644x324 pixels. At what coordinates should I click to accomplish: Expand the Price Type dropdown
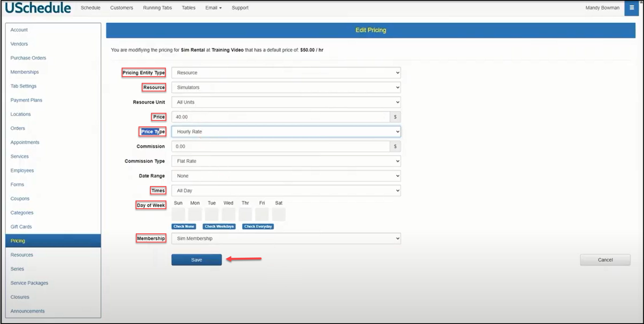point(286,132)
